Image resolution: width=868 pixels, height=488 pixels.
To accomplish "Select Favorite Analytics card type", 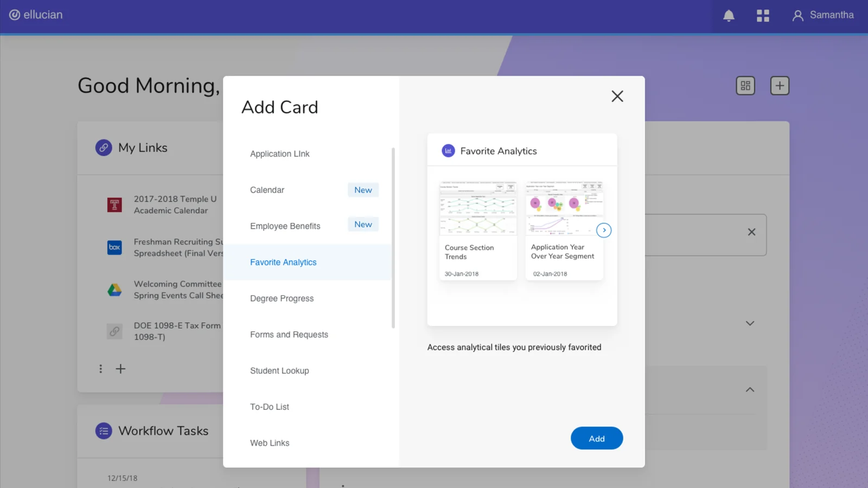I will pos(307,262).
